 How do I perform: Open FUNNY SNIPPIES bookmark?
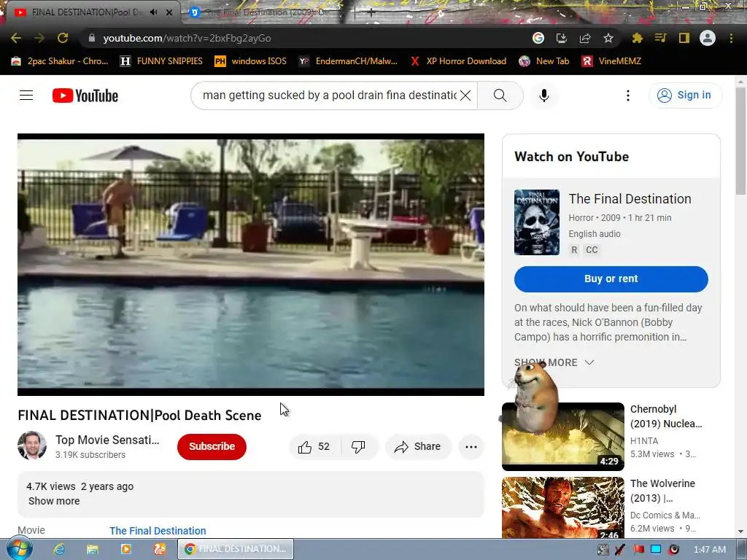161,61
